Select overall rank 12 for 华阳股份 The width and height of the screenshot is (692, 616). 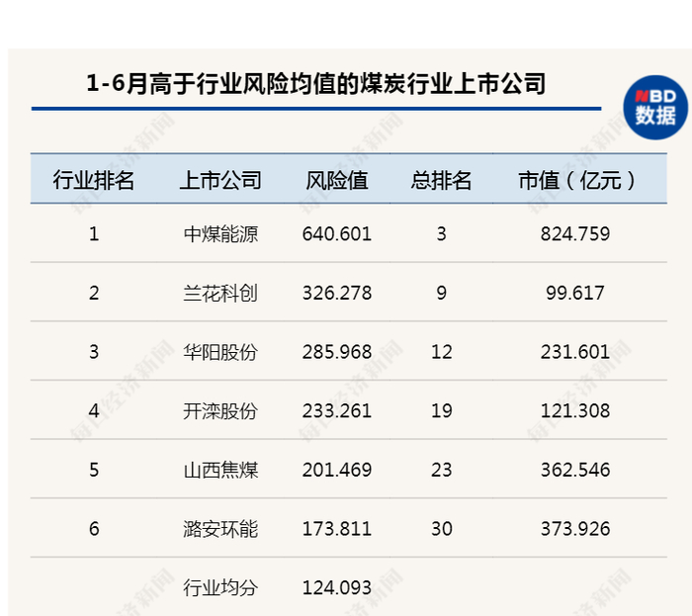441,352
